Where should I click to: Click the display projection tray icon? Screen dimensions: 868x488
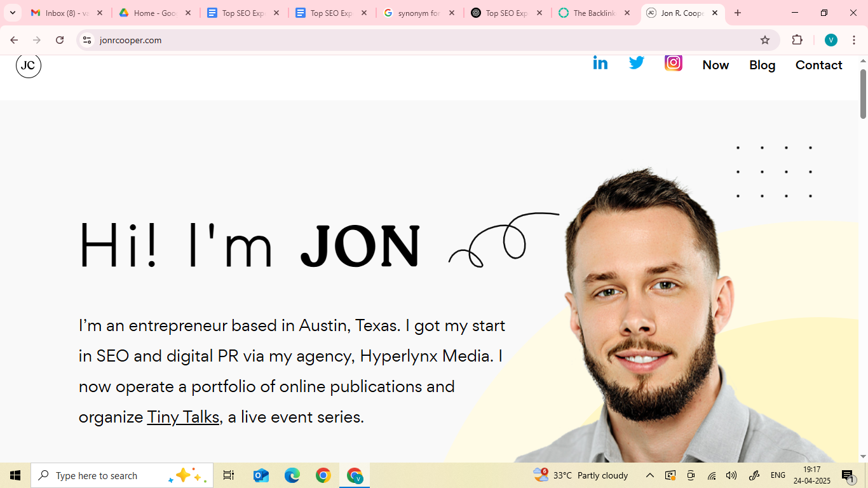670,475
